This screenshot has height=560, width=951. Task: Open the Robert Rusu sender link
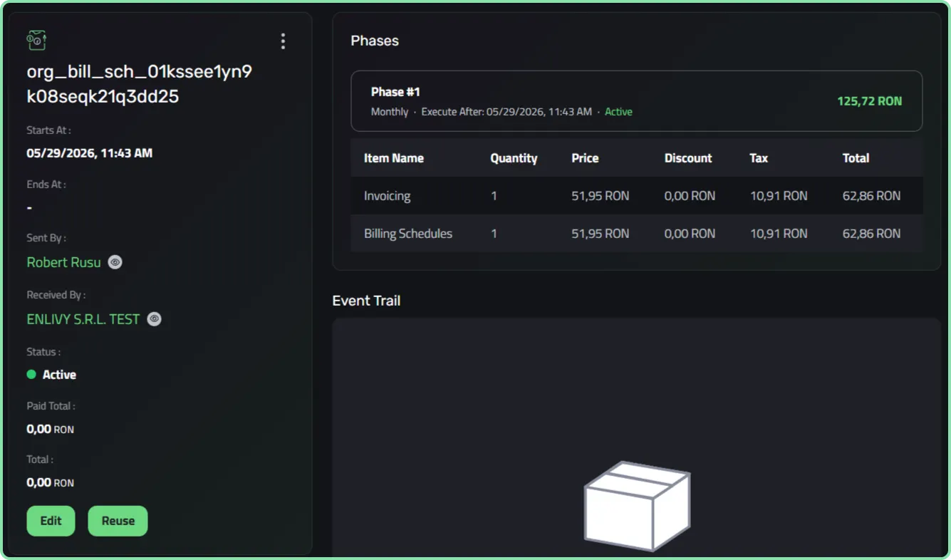[63, 262]
